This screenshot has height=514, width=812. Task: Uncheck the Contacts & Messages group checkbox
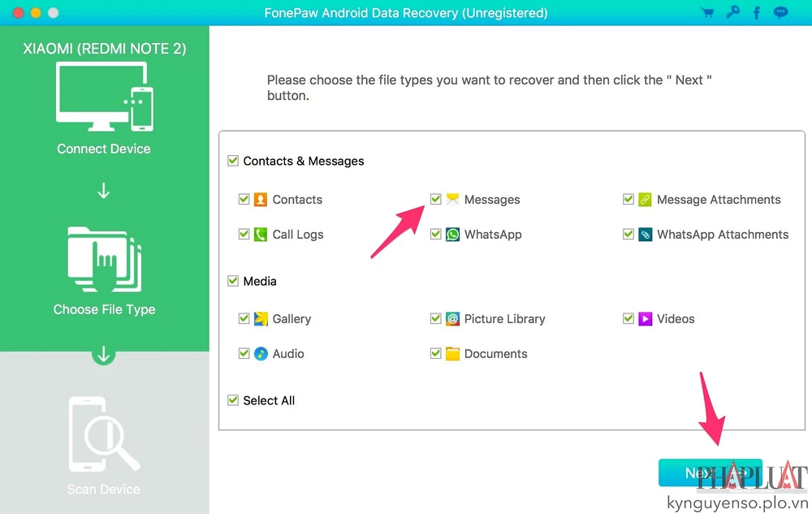[233, 161]
